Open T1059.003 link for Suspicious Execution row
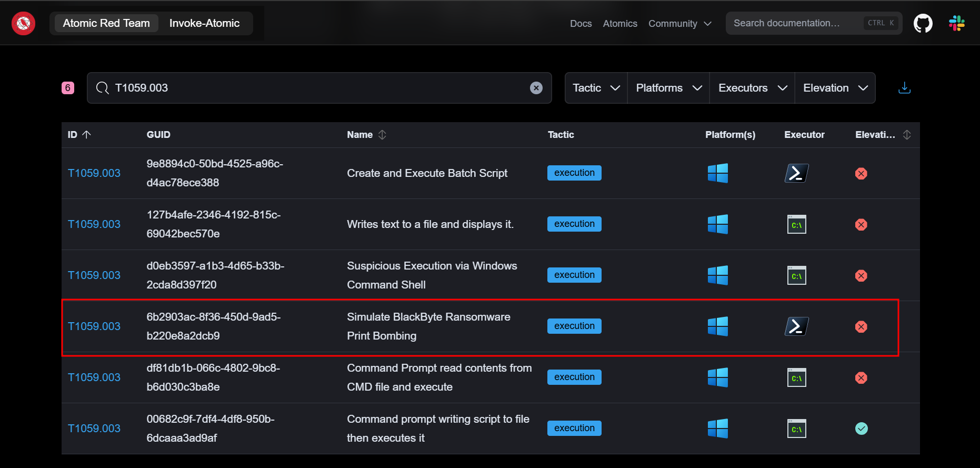The width and height of the screenshot is (980, 468). [94, 275]
